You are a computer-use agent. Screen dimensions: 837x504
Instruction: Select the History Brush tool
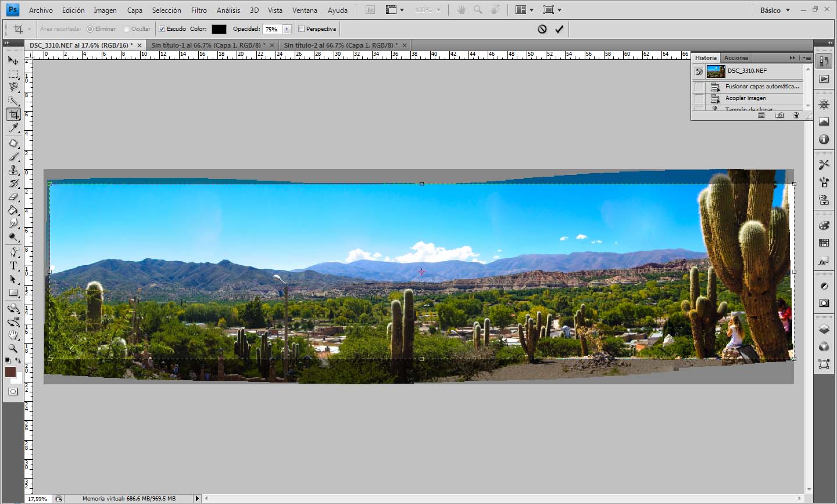(x=13, y=184)
